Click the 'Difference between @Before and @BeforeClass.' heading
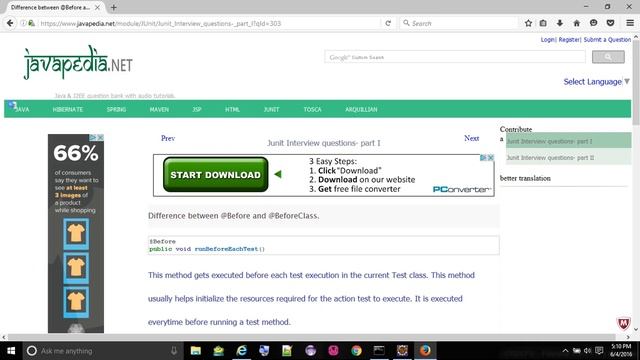The height and width of the screenshot is (360, 640). (x=233, y=216)
